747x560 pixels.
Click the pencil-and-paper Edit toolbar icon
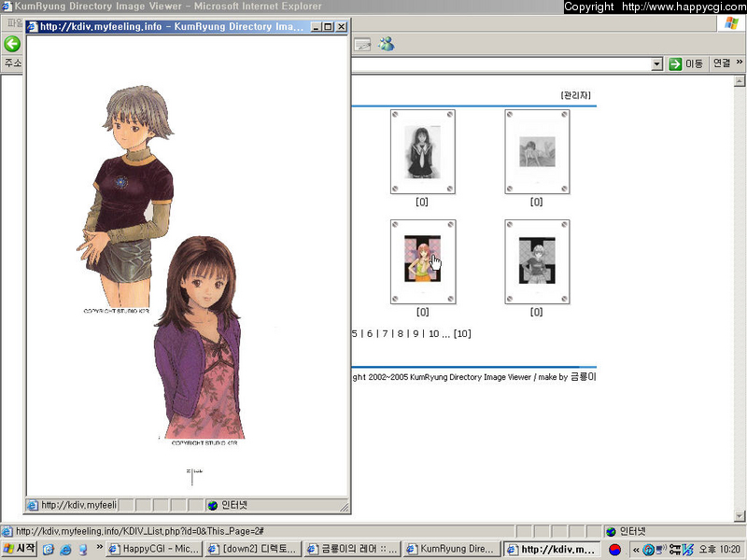point(362,44)
